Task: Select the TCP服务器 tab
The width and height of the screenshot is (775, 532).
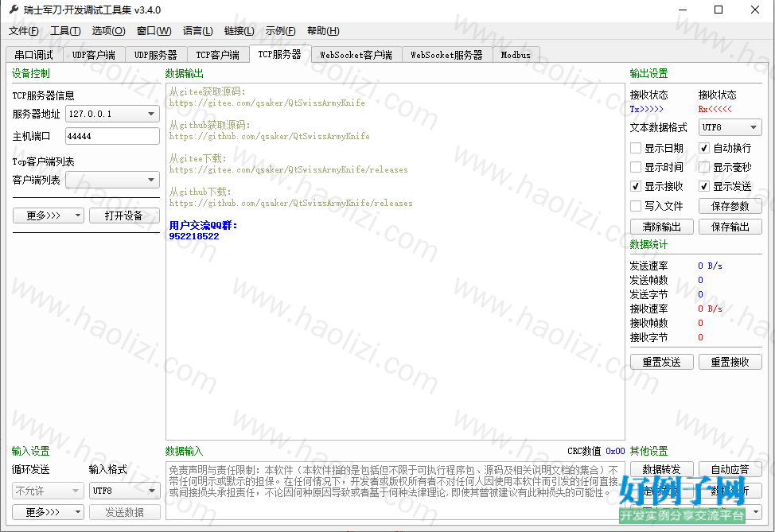Action: 280,54
